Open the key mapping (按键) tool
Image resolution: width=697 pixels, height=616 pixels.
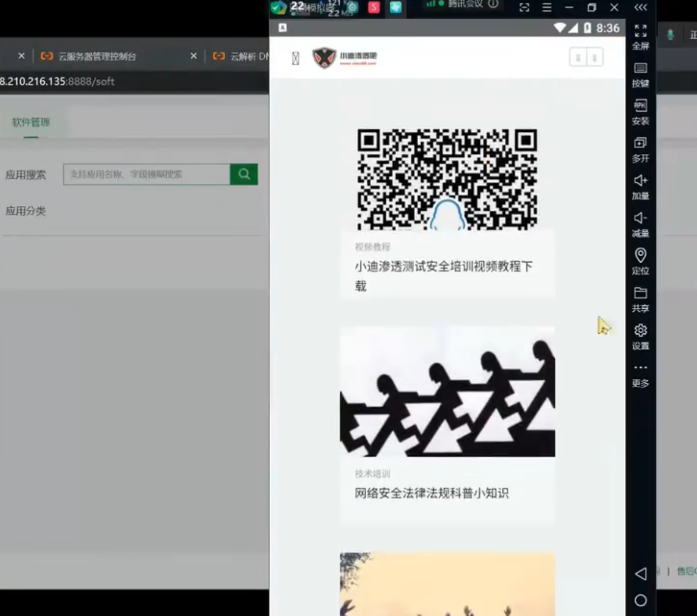(640, 75)
